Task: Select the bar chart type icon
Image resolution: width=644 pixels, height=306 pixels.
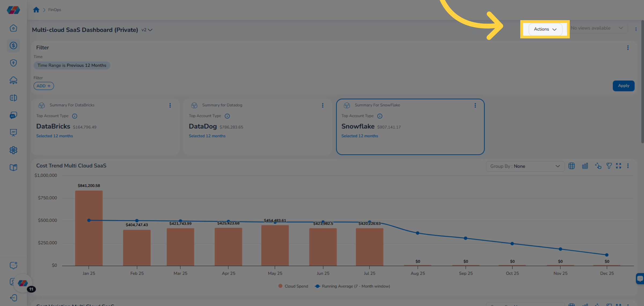Action: coord(585,166)
